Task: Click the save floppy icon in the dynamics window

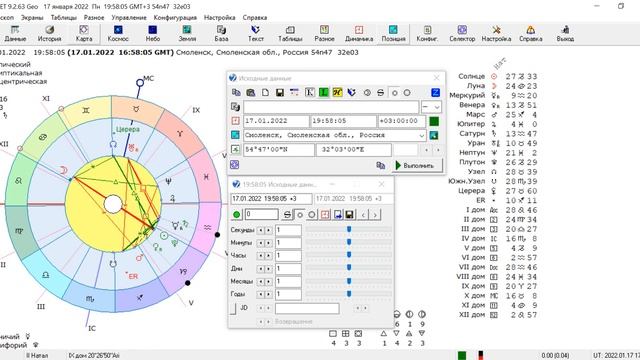Action: tap(349, 215)
